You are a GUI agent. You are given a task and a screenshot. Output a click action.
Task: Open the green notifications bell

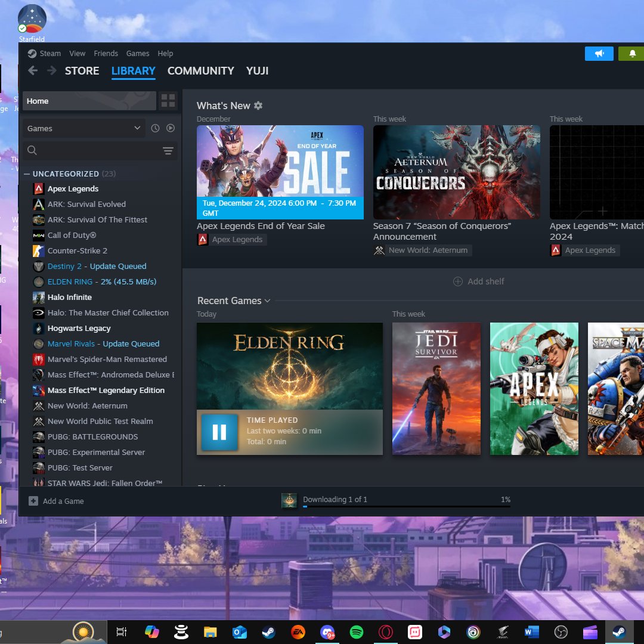(631, 54)
